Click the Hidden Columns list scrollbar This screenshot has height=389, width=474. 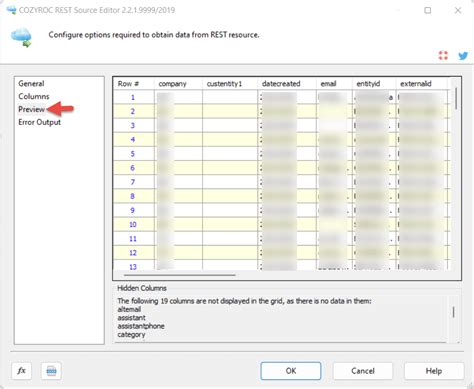pos(453,312)
